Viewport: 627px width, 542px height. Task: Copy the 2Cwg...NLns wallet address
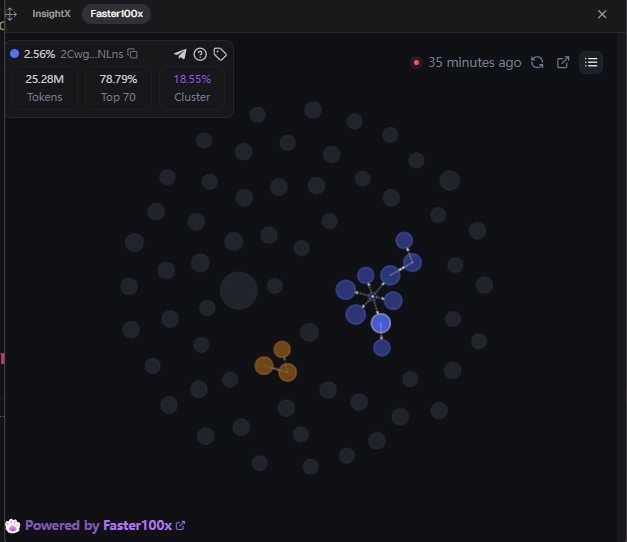[x=132, y=54]
